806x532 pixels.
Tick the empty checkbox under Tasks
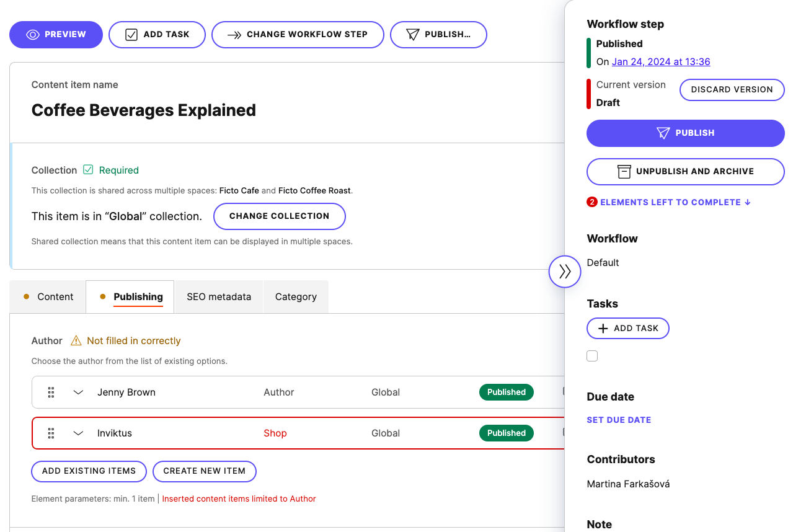tap(592, 356)
